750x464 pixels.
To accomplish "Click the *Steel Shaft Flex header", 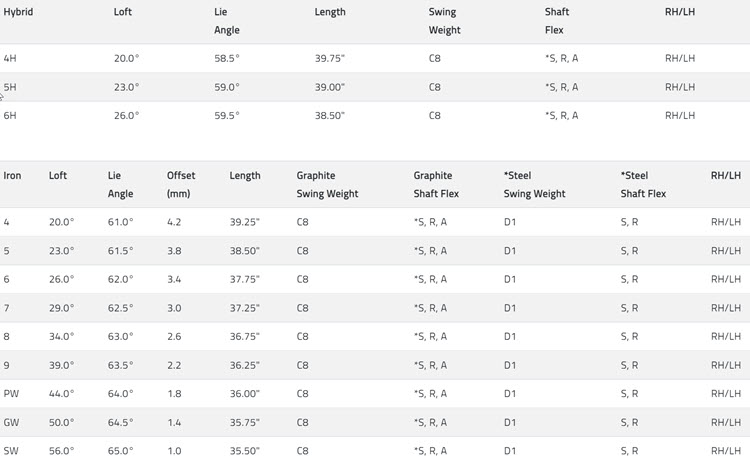I will tap(643, 184).
